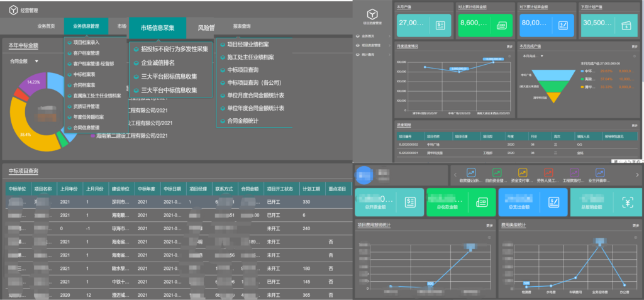This screenshot has width=644, height=300.
Task: Open the 资金支付审 yellow chart shortcut icon
Action: coord(522,172)
